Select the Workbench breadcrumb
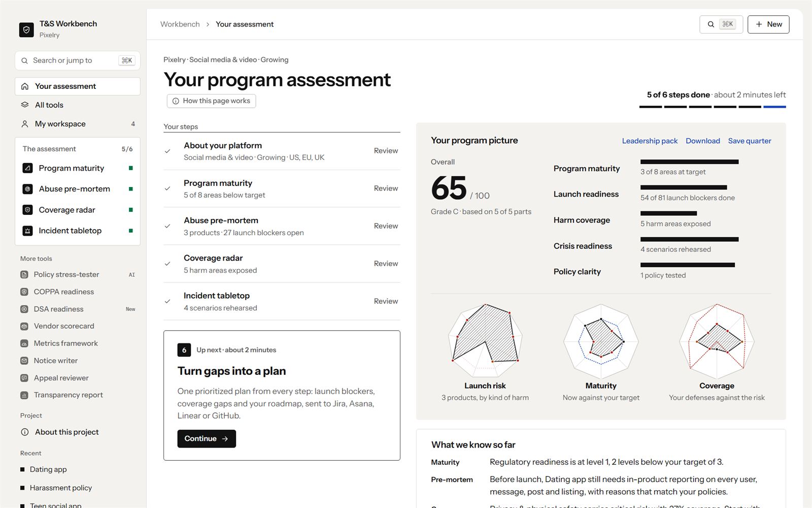The image size is (812, 508). [180, 24]
